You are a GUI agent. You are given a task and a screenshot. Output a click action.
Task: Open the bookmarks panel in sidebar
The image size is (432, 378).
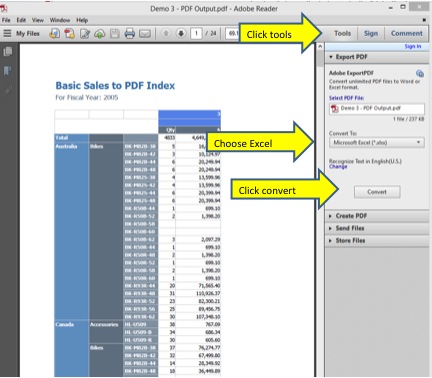7,71
